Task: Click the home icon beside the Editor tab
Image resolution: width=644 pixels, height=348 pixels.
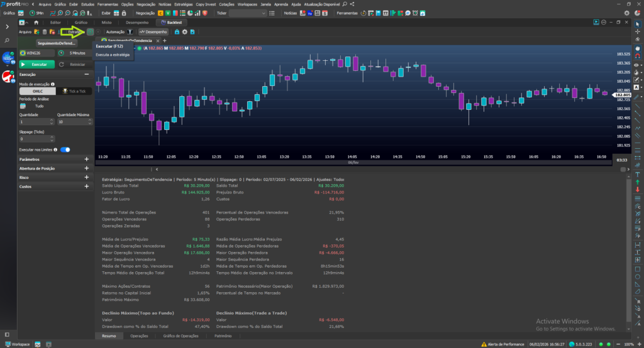Action: pos(36,23)
